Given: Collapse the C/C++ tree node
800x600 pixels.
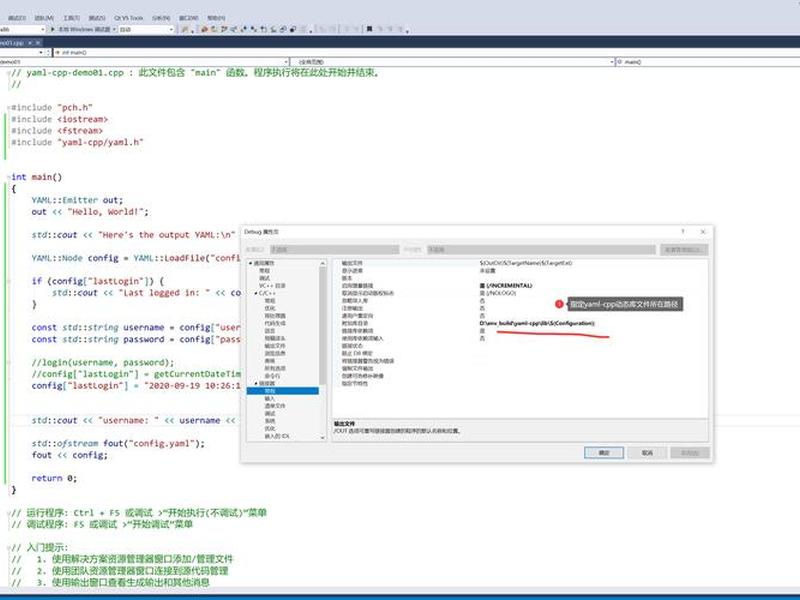Looking at the screenshot, I should point(256,293).
